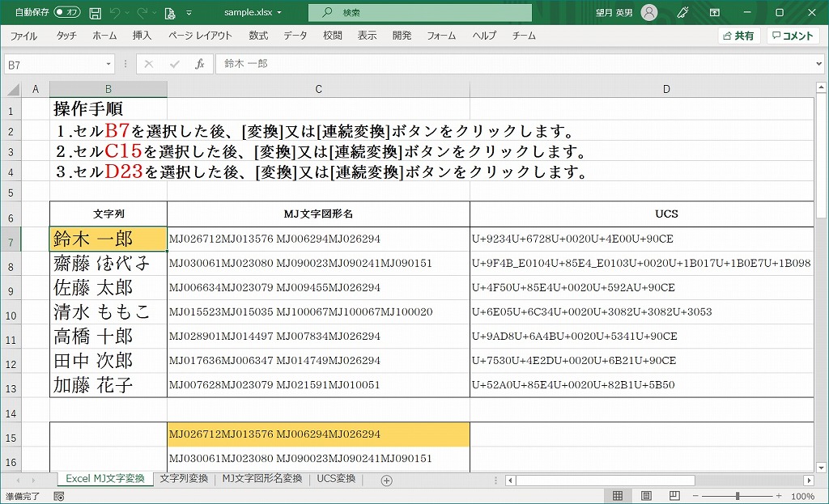
Task: Open the データ tab
Action: pos(295,36)
